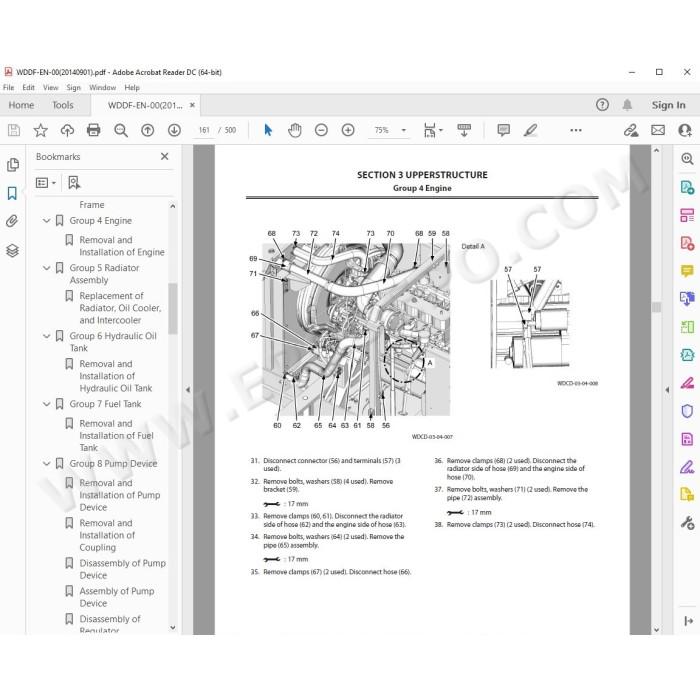The image size is (700, 700).
Task: Close the WDDF-EN-00 document tab
Action: pyautogui.click(x=192, y=105)
